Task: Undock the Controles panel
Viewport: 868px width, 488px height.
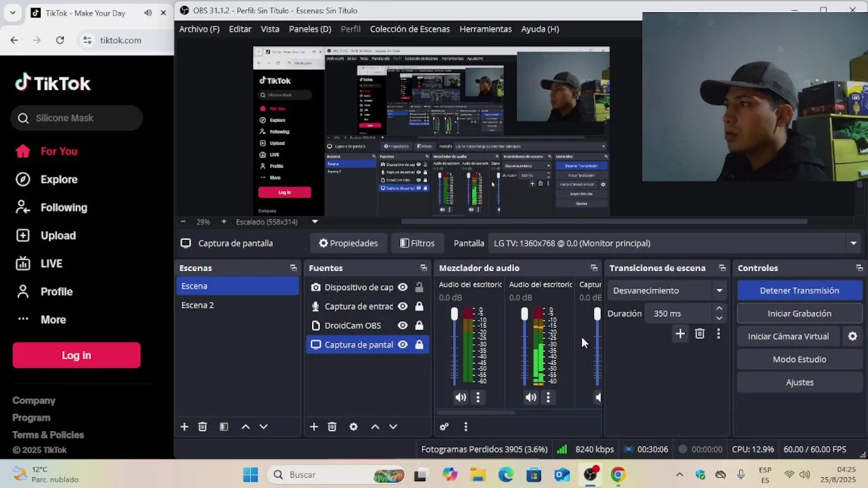Action: click(859, 268)
